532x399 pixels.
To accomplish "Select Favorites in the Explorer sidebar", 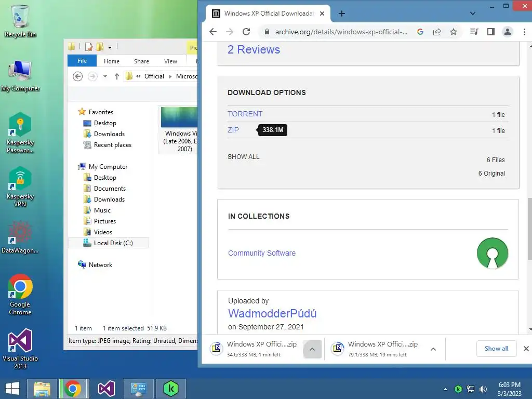I will [x=101, y=112].
